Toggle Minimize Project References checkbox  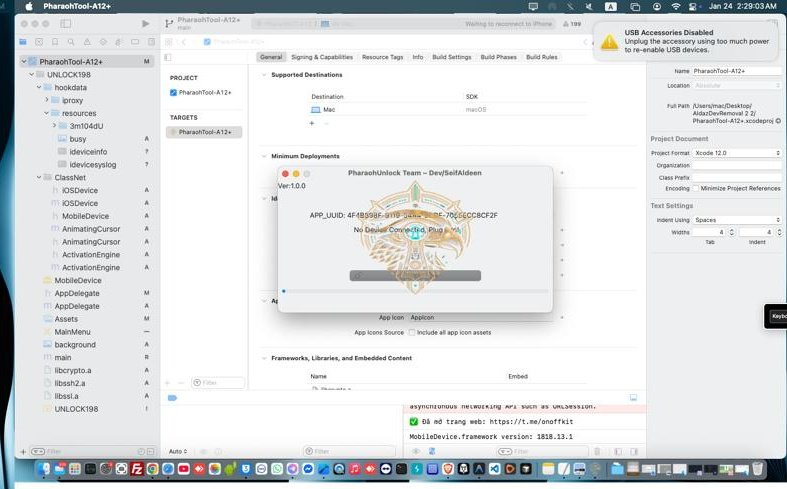[x=696, y=188]
